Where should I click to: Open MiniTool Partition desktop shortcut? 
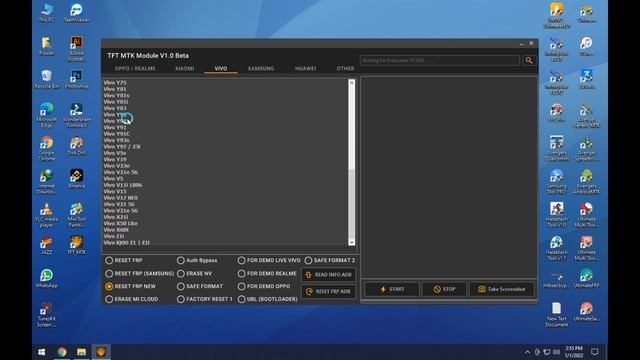point(76,215)
